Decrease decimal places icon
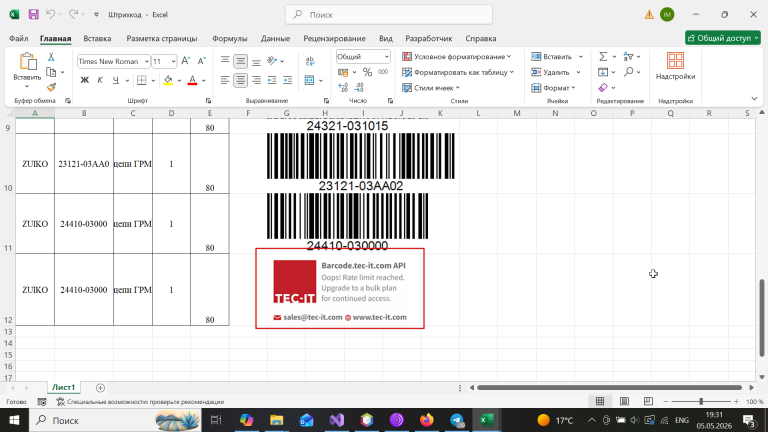Image resolution: width=768 pixels, height=432 pixels. (x=359, y=88)
